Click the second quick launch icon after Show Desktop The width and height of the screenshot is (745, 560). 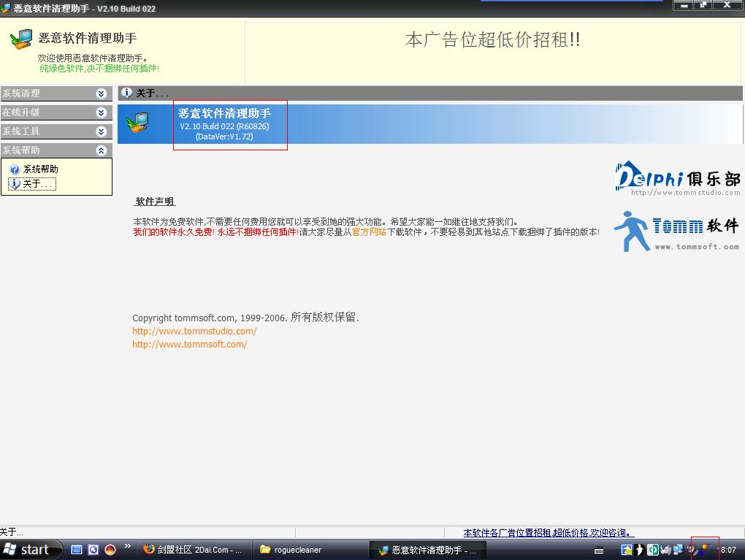[93, 550]
